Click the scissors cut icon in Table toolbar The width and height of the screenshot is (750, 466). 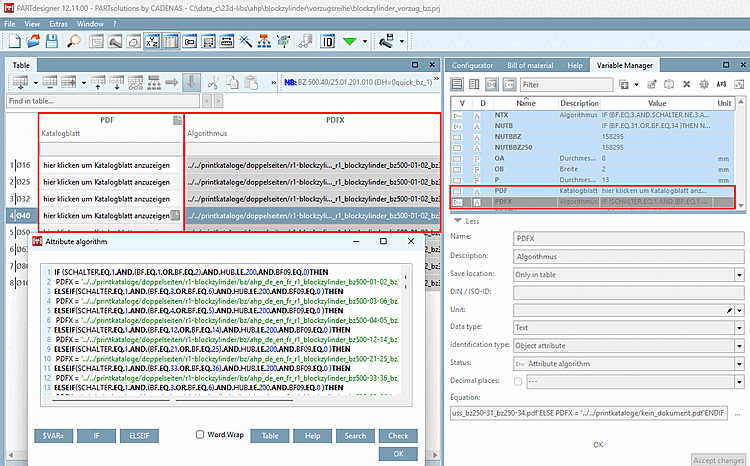[x=213, y=82]
